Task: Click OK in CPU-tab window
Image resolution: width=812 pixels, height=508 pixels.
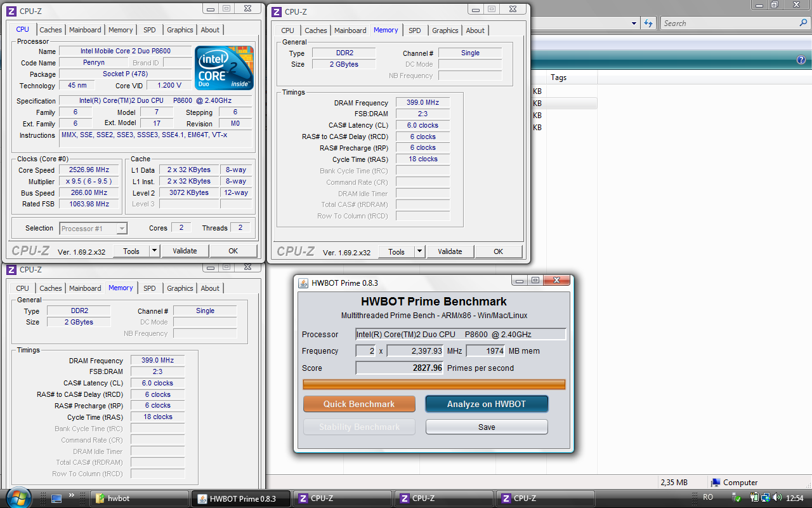Action: tap(233, 251)
